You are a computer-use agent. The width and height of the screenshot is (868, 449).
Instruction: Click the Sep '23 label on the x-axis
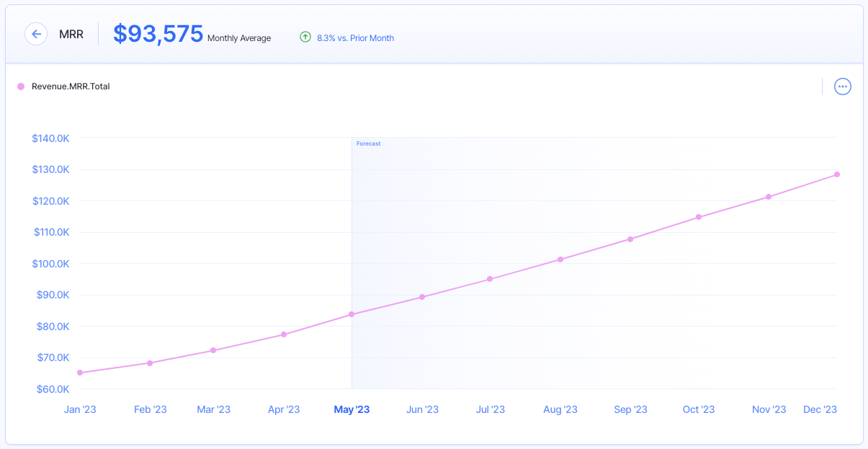click(630, 409)
